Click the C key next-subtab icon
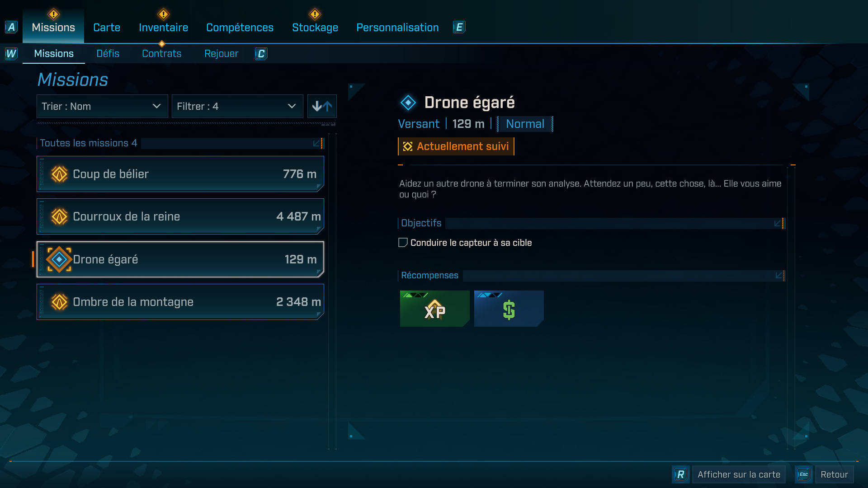This screenshot has width=868, height=488. [261, 54]
